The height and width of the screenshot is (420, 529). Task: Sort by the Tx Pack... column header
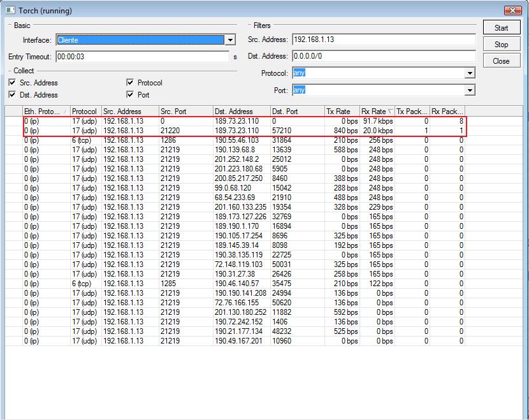[412, 112]
